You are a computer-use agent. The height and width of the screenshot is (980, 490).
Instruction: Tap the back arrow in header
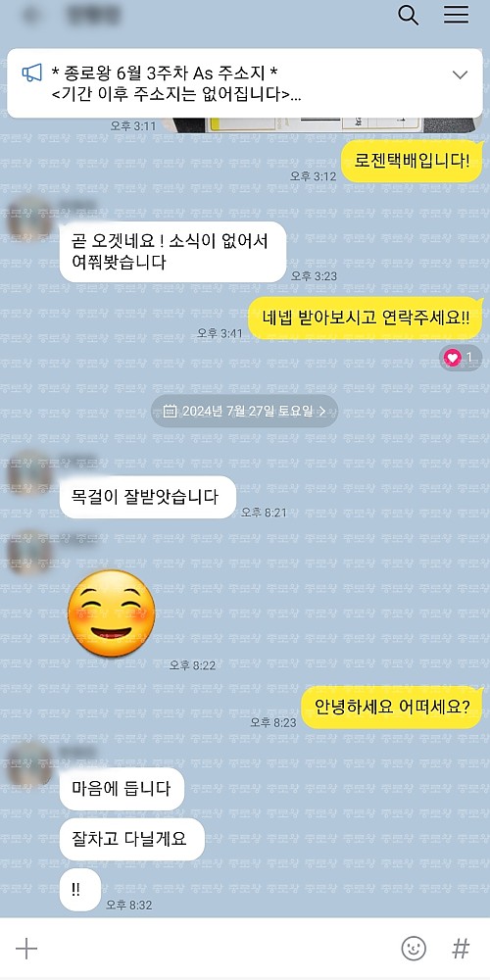tap(30, 16)
